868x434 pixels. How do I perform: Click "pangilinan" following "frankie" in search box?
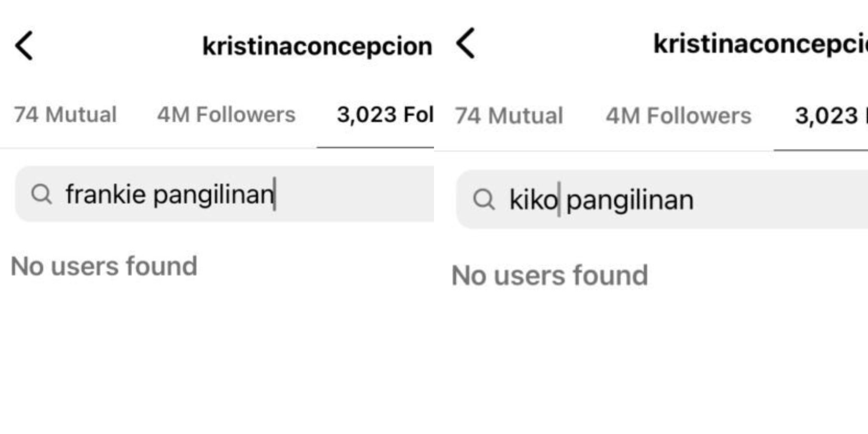[x=213, y=195]
